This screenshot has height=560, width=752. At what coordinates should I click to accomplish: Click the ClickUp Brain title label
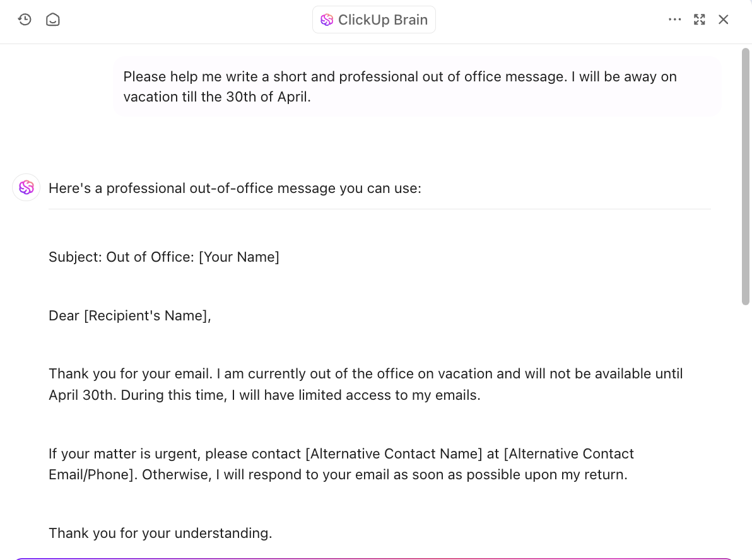(x=382, y=20)
